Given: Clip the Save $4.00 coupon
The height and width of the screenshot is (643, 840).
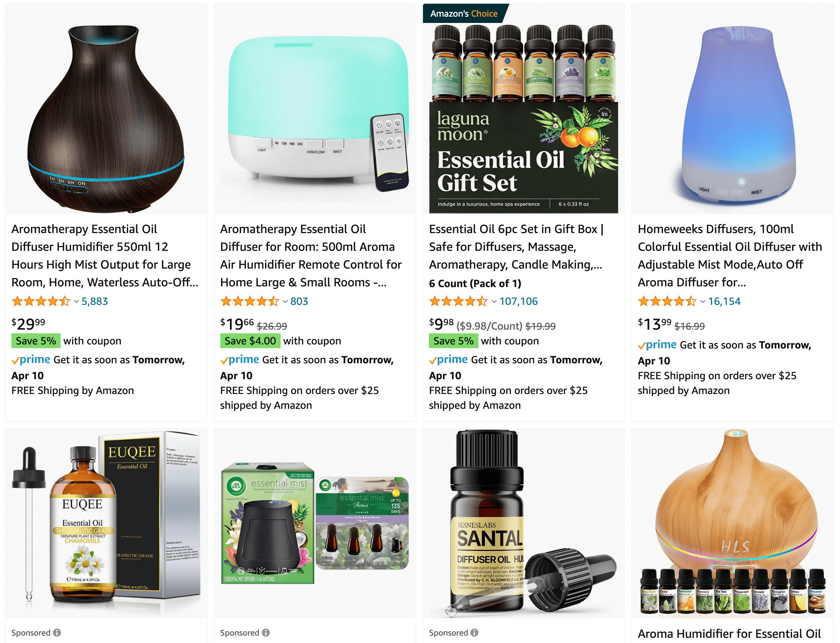Looking at the screenshot, I should point(250,341).
